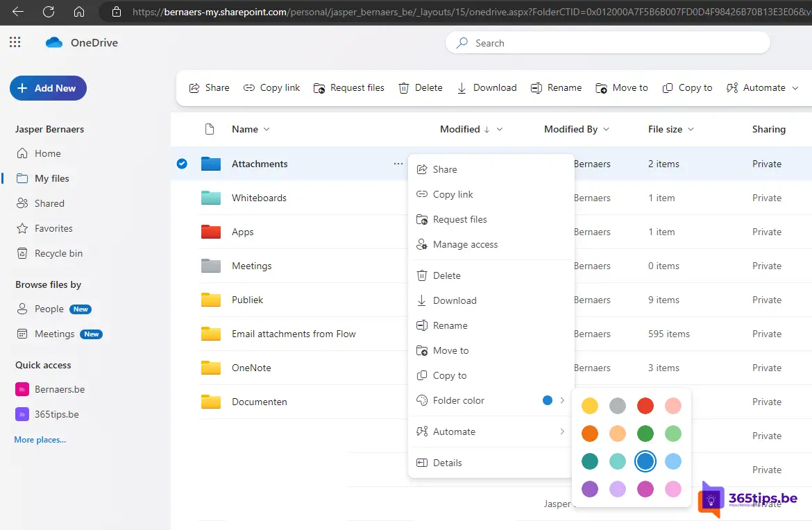Click the Download icon in the toolbar
The width and height of the screenshot is (812, 530).
(462, 88)
